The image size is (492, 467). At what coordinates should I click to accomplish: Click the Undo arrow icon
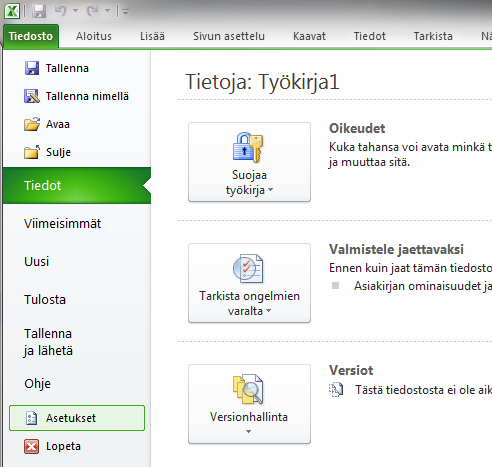(61, 11)
